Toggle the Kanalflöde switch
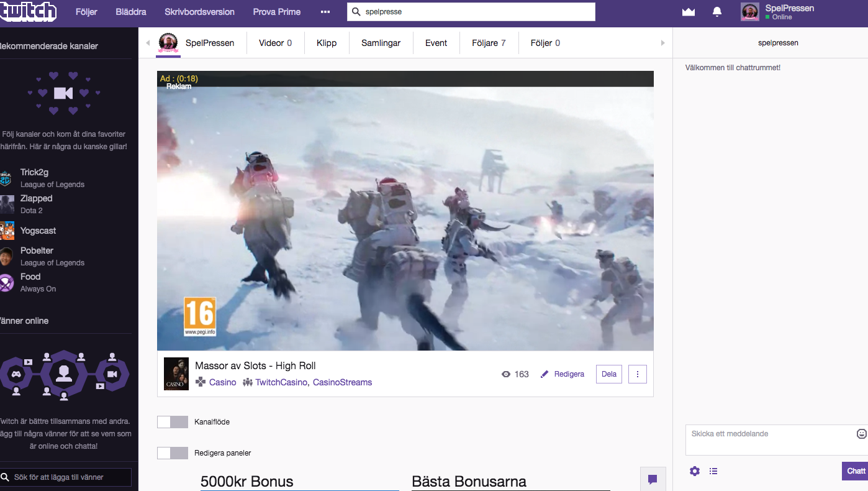868x491 pixels. [173, 422]
